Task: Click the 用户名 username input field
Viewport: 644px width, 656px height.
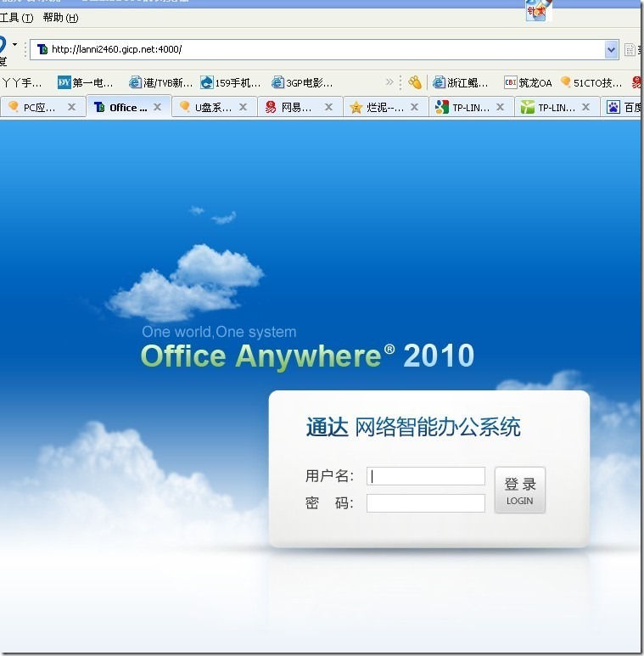Action: click(426, 476)
